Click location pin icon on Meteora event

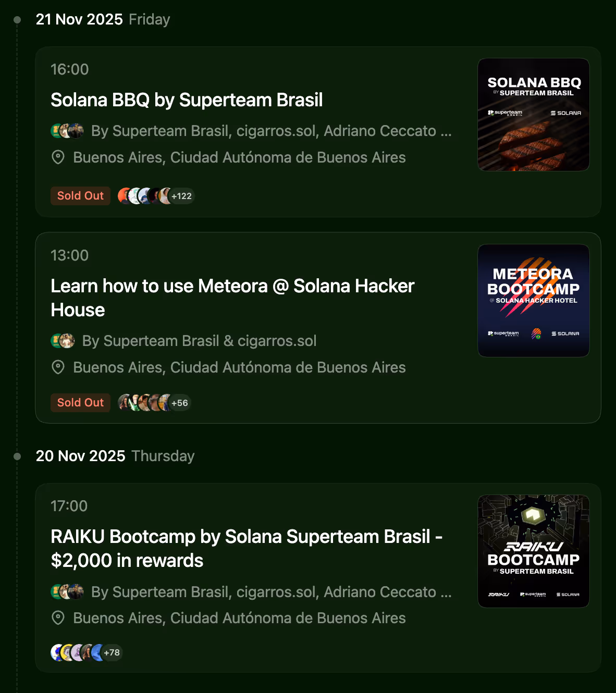pyautogui.click(x=58, y=367)
